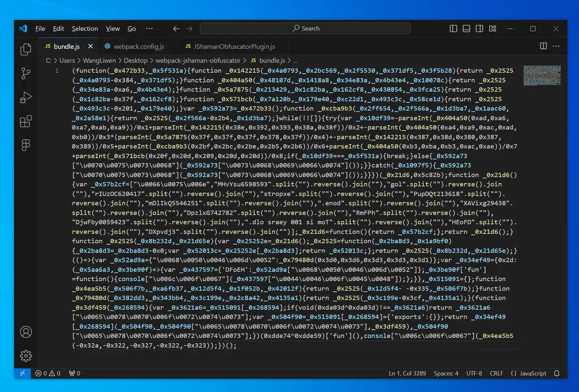Open errors and warnings status indicator
Screen dimensions: 579x392
tap(48, 373)
